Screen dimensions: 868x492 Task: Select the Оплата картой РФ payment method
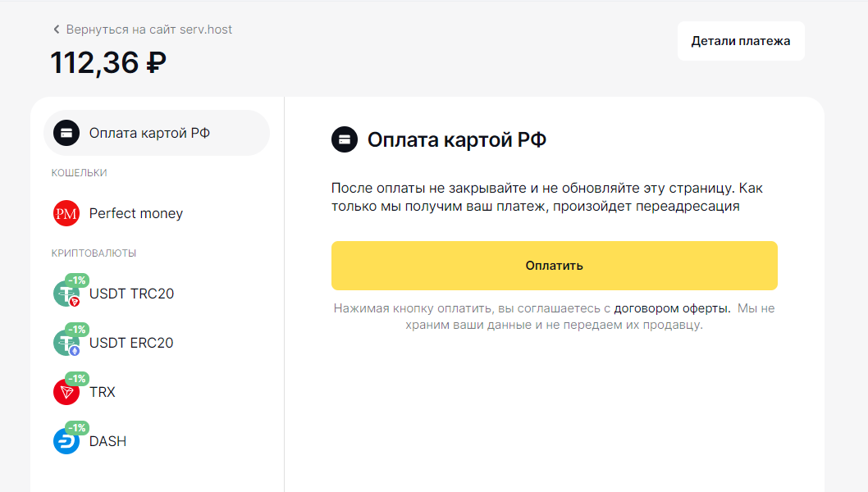coord(149,133)
